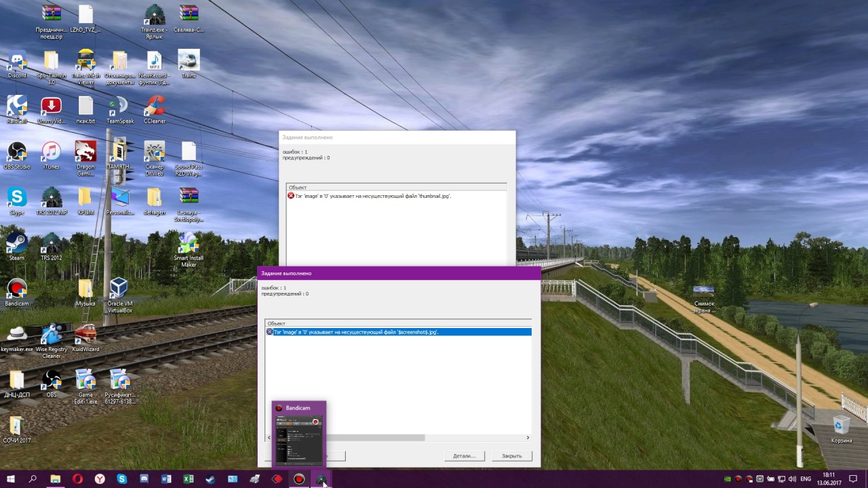
Task: Click the Объект column header in back window
Action: tap(396, 187)
